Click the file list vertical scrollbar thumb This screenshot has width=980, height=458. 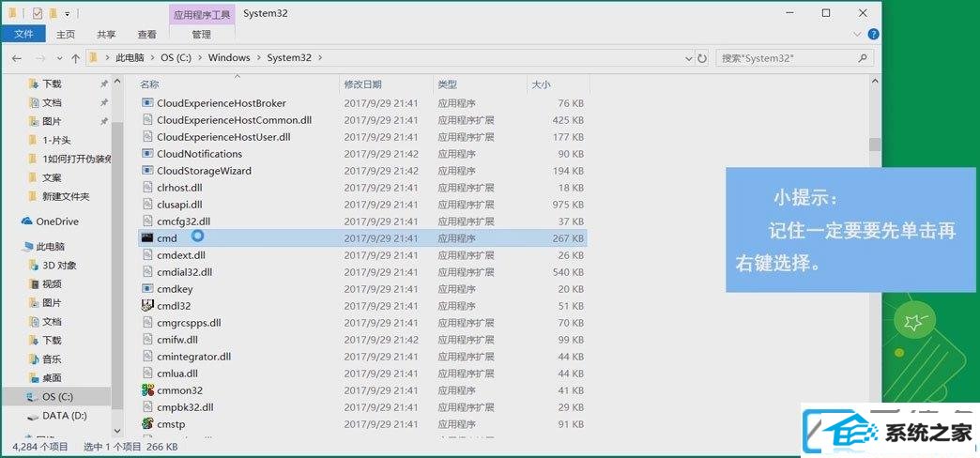(x=874, y=145)
